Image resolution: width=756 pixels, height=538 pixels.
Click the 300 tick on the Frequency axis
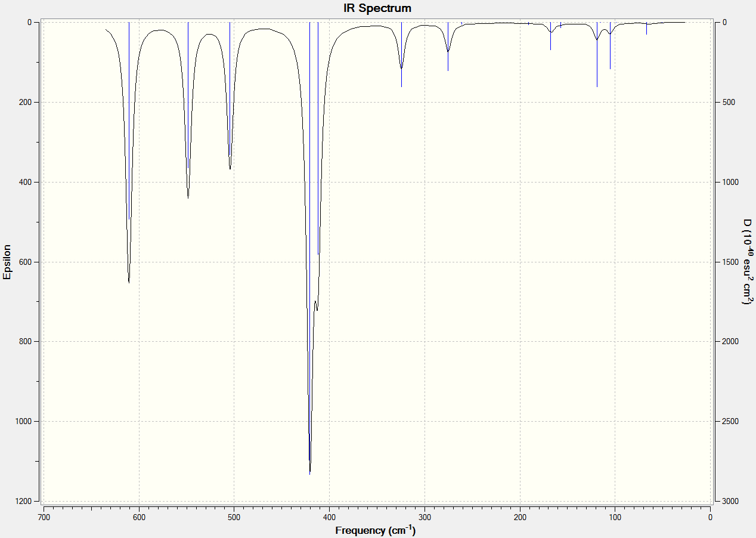click(425, 517)
